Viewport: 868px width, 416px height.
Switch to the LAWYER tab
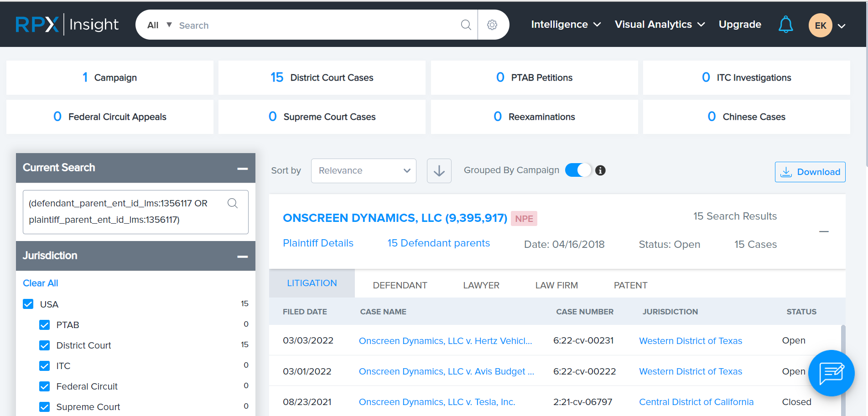click(x=481, y=285)
